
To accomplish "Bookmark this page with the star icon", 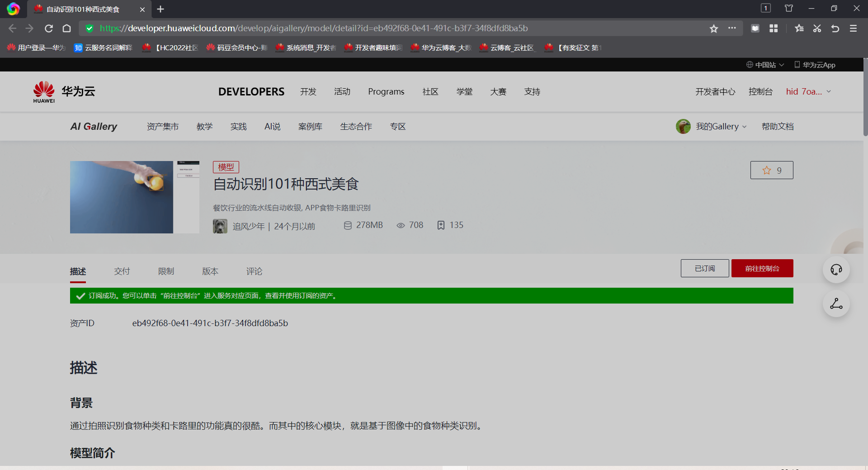I will 714,28.
